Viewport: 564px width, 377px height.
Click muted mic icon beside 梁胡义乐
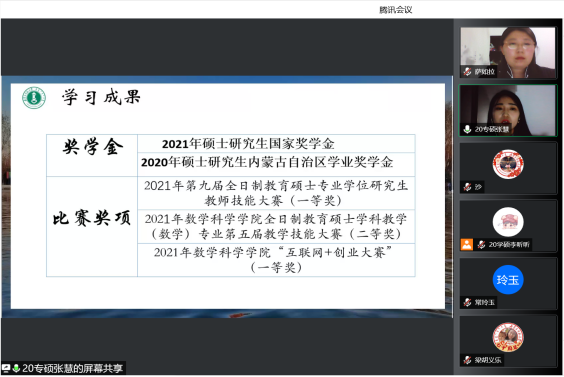pos(467,360)
